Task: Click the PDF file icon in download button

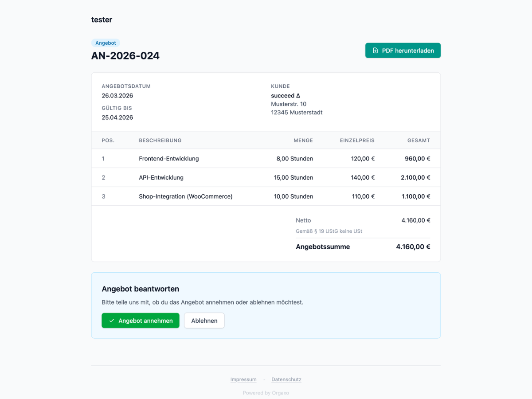Action: coord(376,51)
